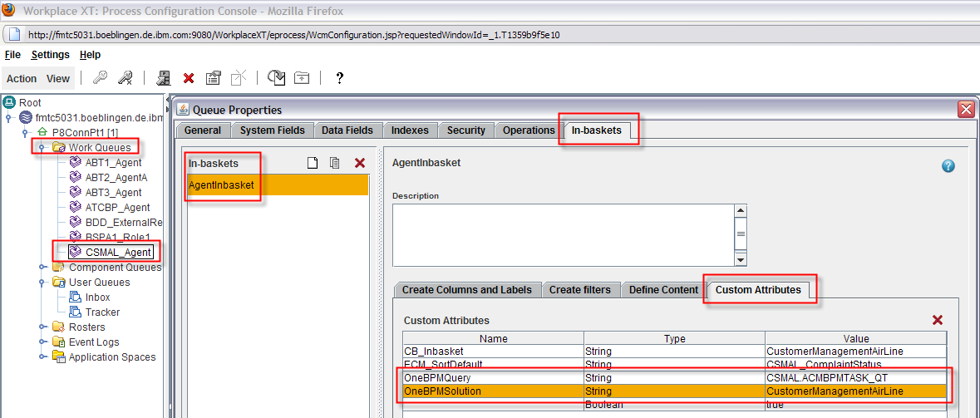
Task: Click the copy in-basket icon
Action: pos(335,163)
